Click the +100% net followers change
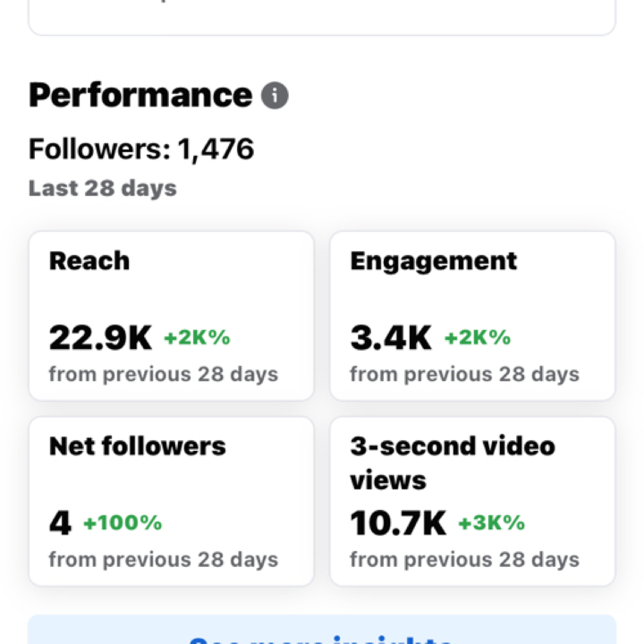Screen dimensions: 644x644 point(123,522)
